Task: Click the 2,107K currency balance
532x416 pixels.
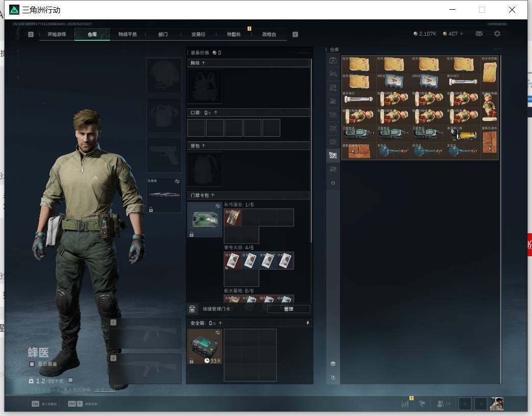Action: click(x=425, y=34)
